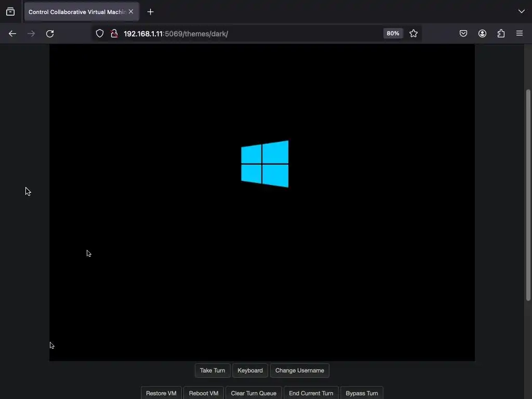Click Clear Turn Queue button
The image size is (532, 399).
coord(254,393)
